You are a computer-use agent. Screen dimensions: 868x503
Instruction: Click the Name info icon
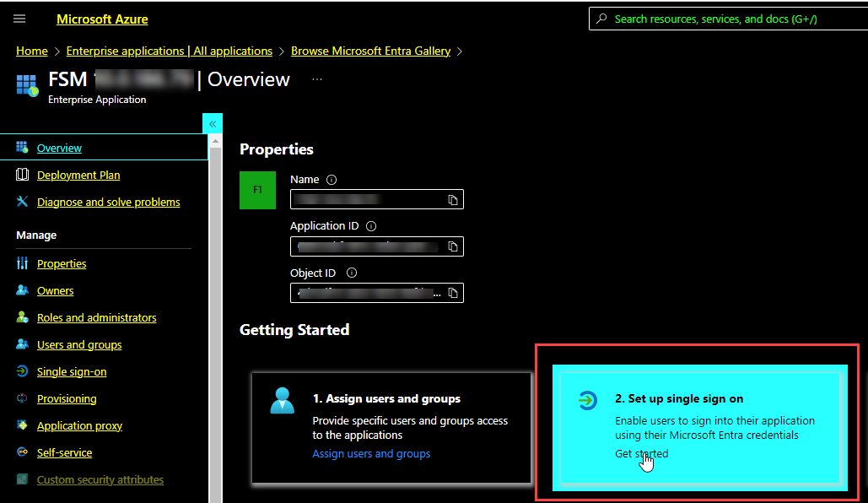coord(332,180)
